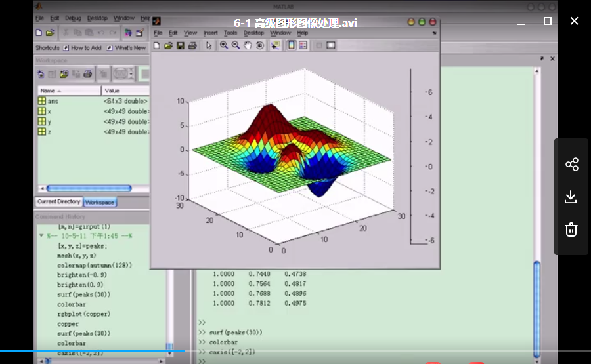The height and width of the screenshot is (364, 591).
Task: Toggle the Insert Colorbar button
Action: point(292,45)
